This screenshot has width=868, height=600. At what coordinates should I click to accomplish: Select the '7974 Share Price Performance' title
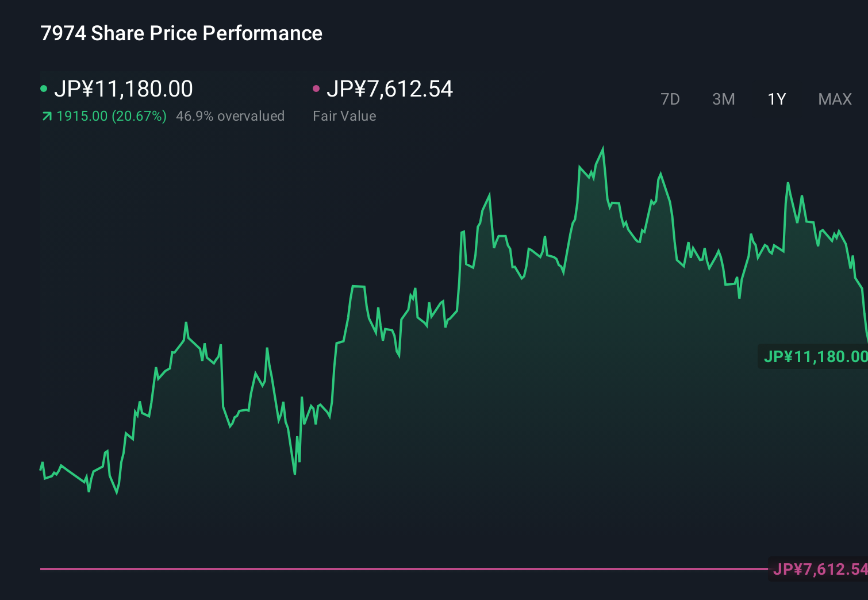[x=181, y=33]
